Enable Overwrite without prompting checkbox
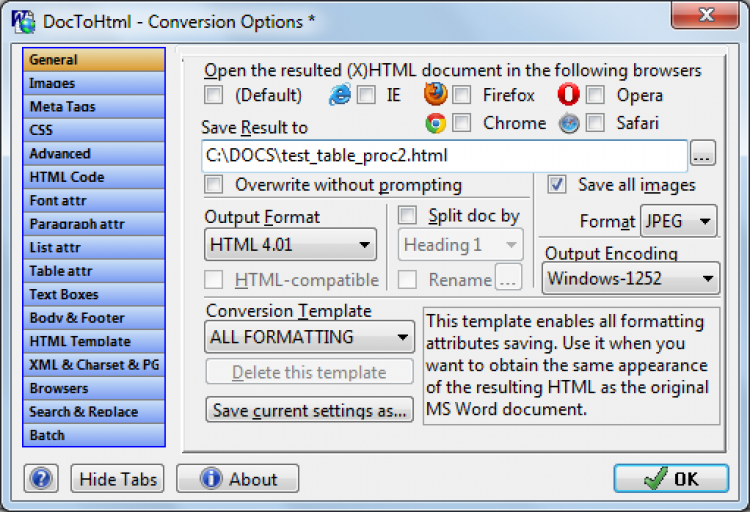 click(x=214, y=185)
